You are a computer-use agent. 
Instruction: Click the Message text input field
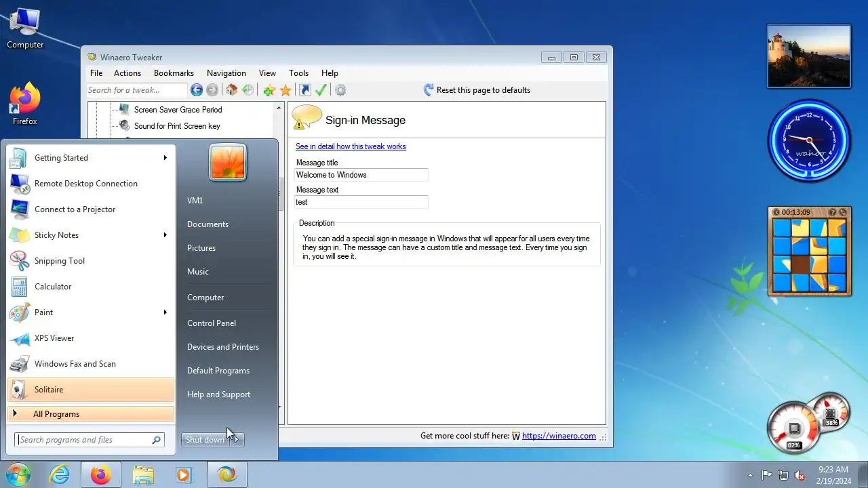(361, 202)
